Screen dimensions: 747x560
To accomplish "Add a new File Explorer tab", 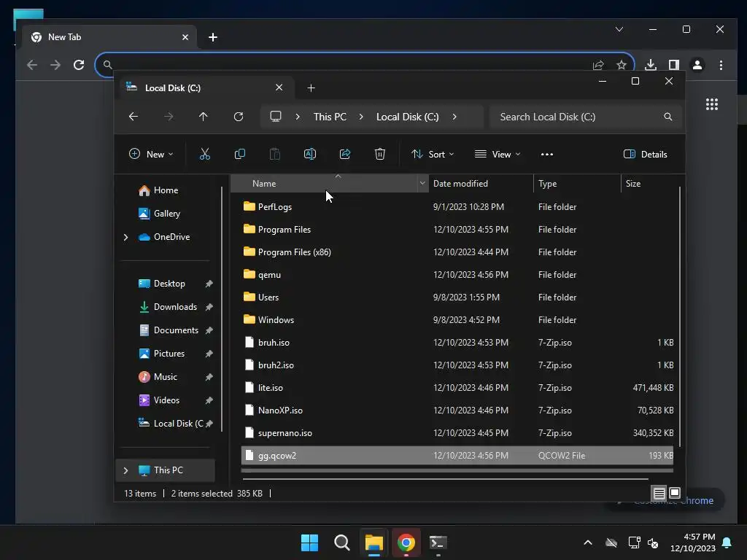I will (311, 88).
